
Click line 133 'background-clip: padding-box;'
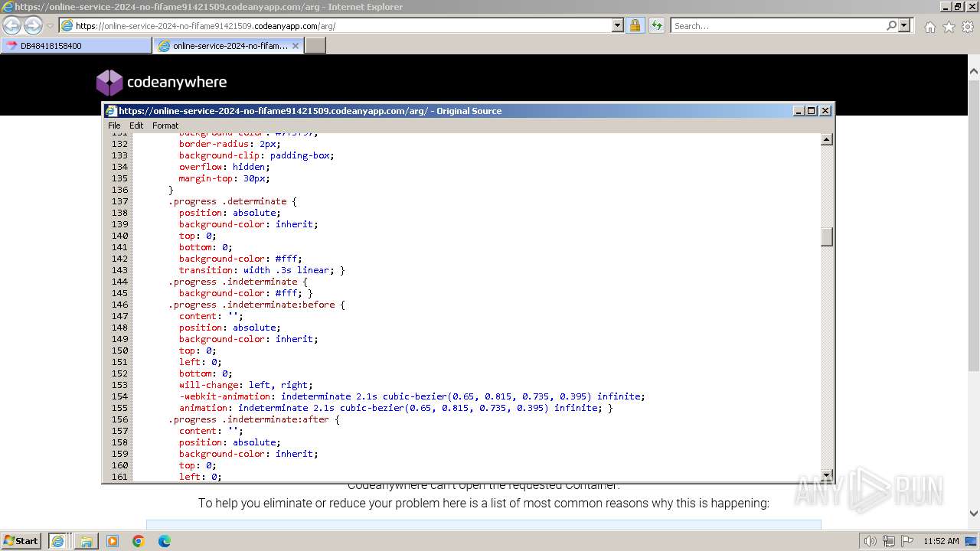point(256,155)
